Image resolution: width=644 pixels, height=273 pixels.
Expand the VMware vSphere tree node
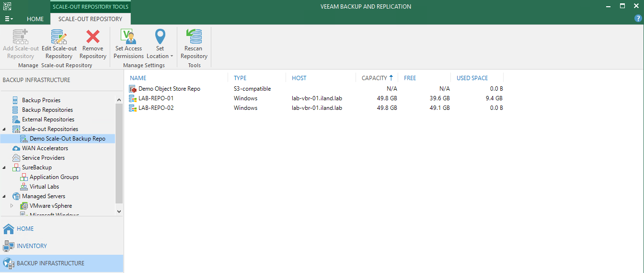coord(12,206)
